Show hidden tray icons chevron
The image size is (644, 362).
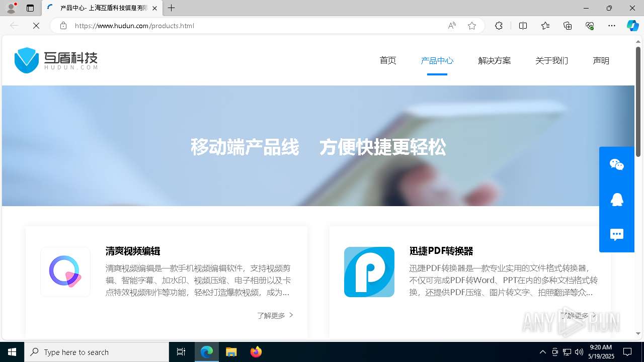(x=542, y=352)
